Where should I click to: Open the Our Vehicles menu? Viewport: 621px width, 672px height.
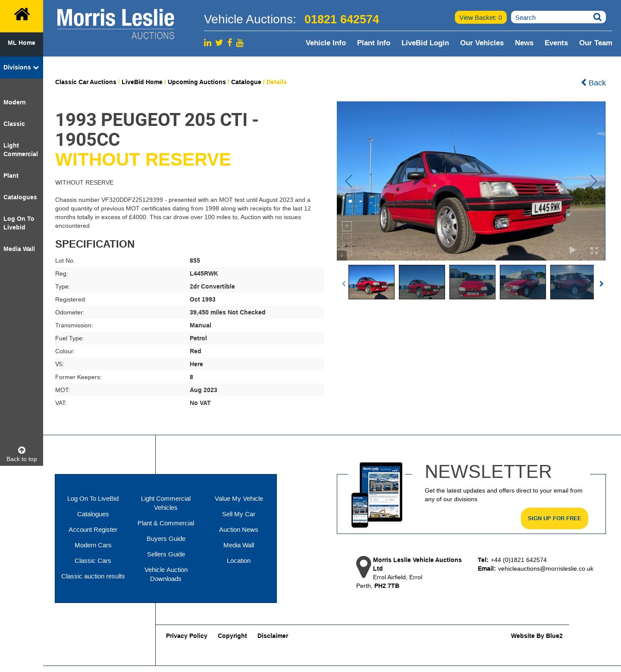click(482, 43)
